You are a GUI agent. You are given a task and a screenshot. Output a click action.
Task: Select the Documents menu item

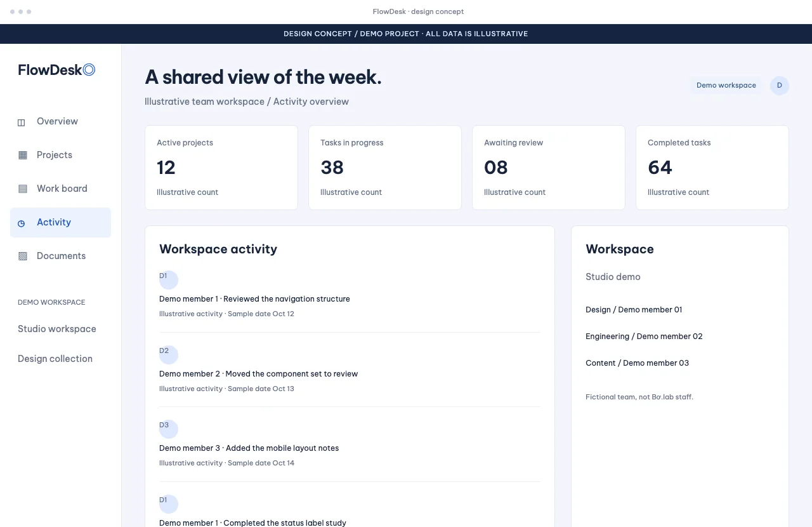click(x=60, y=256)
